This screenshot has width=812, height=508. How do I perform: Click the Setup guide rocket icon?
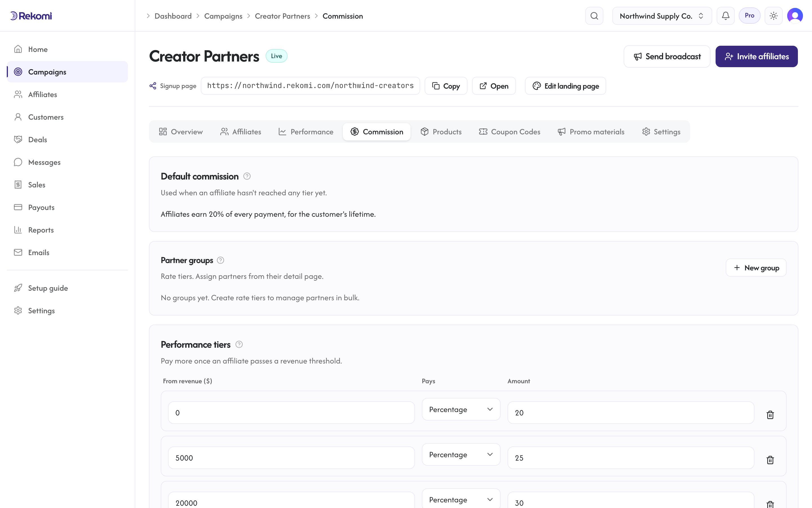pyautogui.click(x=18, y=288)
